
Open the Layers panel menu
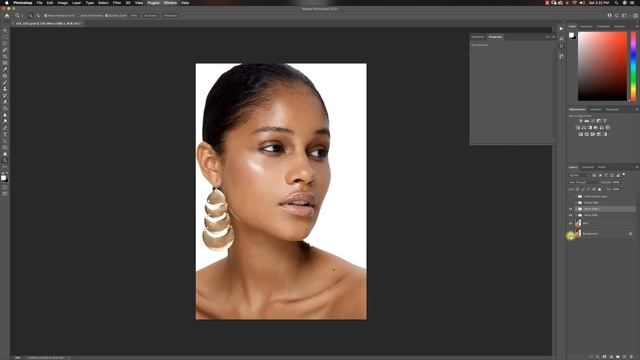point(637,167)
